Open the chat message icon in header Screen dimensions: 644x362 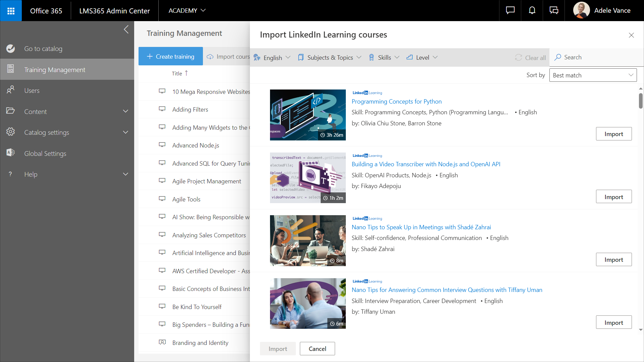(x=510, y=11)
